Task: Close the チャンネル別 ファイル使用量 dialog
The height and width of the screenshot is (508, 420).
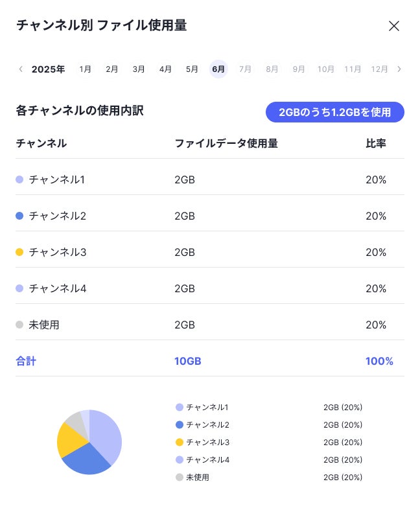Action: point(394,26)
